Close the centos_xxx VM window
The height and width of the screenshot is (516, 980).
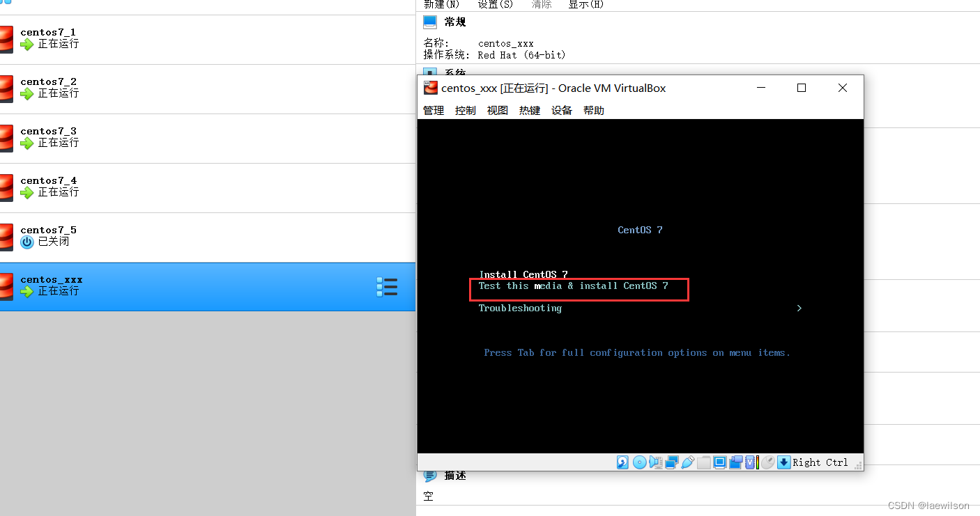point(843,88)
